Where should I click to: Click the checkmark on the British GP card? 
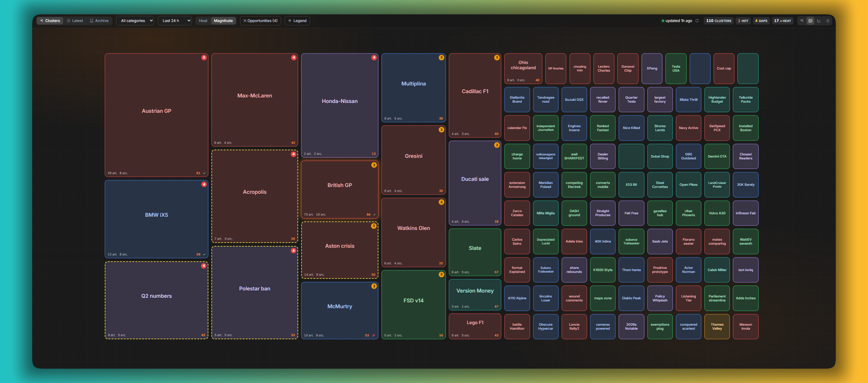pyautogui.click(x=374, y=214)
